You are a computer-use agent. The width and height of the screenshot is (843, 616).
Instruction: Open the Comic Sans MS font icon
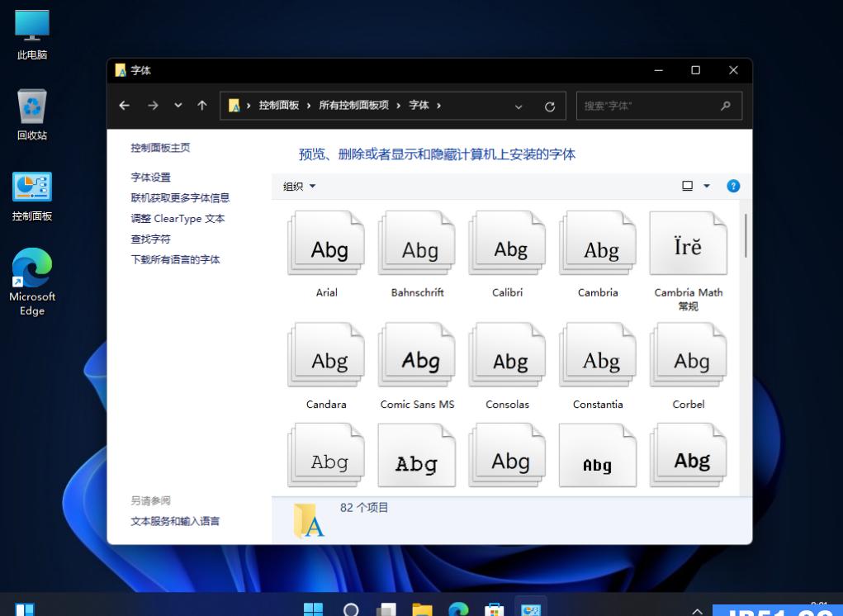(x=417, y=355)
